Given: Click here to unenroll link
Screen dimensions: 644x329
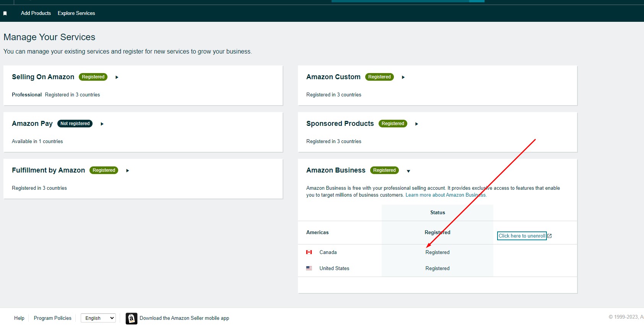Looking at the screenshot, I should (x=522, y=236).
